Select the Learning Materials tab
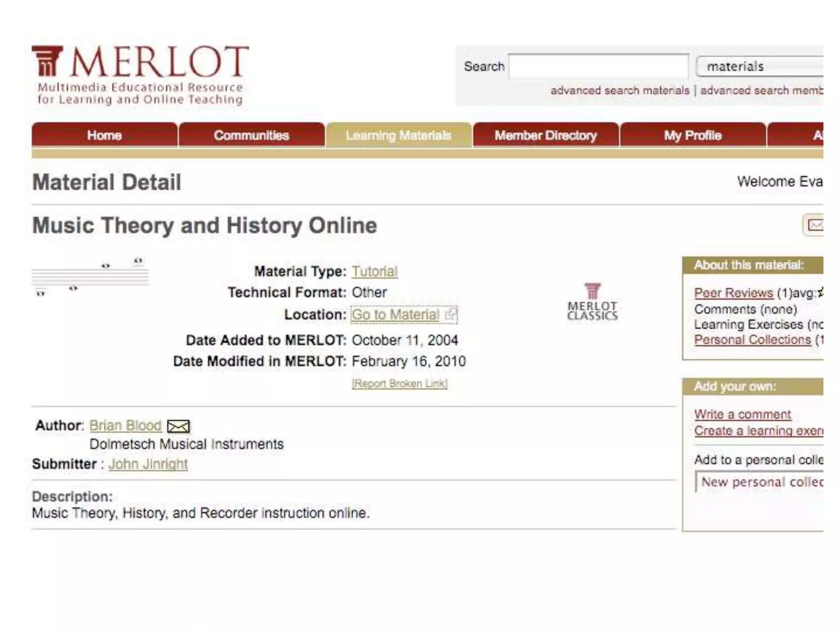This screenshot has height=630, width=840. [x=398, y=135]
